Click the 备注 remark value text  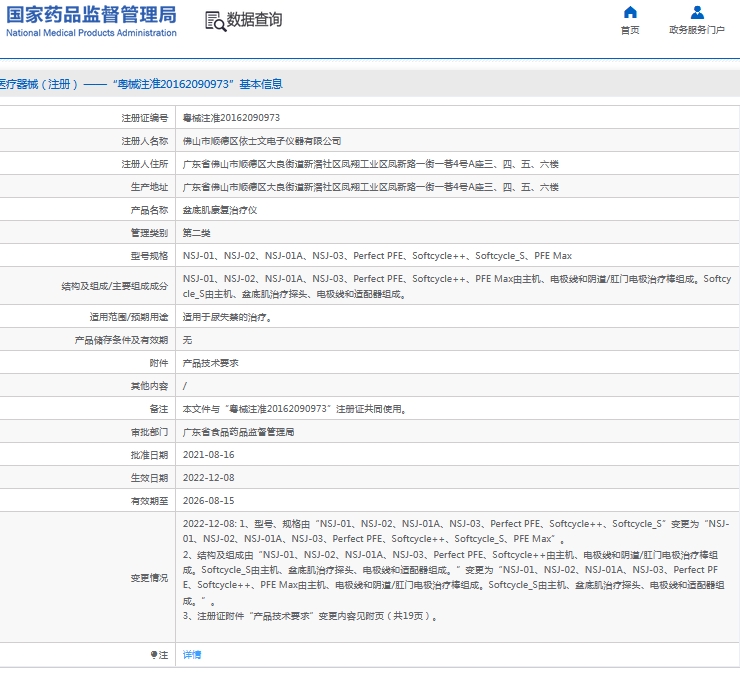(295, 409)
